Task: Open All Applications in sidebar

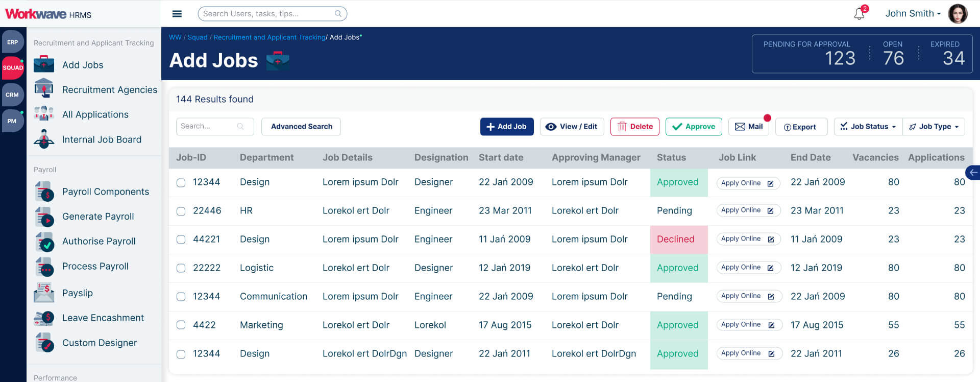Action: tap(95, 114)
